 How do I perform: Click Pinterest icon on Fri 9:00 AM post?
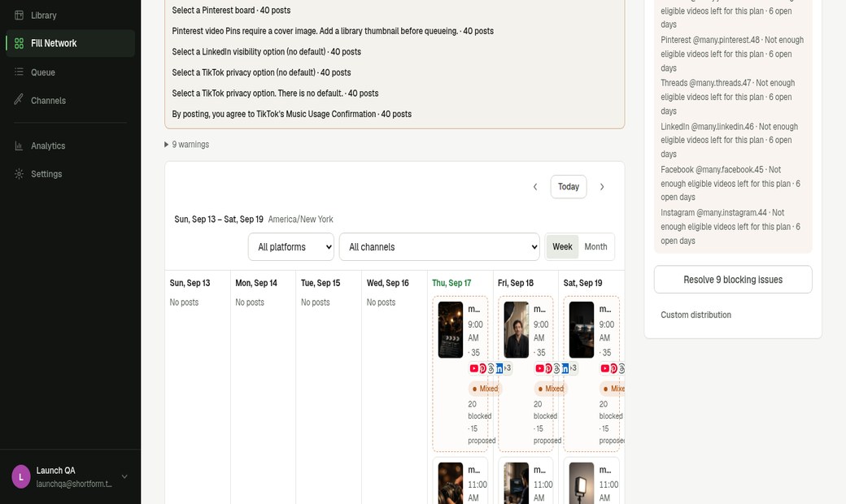click(548, 368)
